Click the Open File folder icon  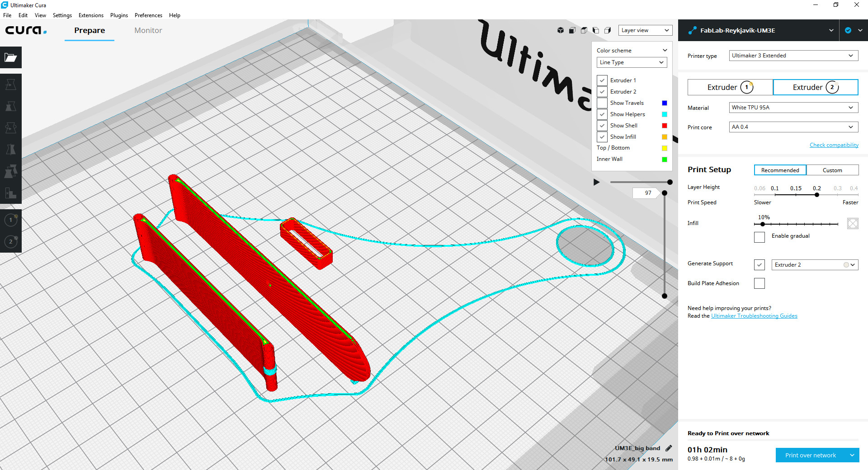pos(11,57)
